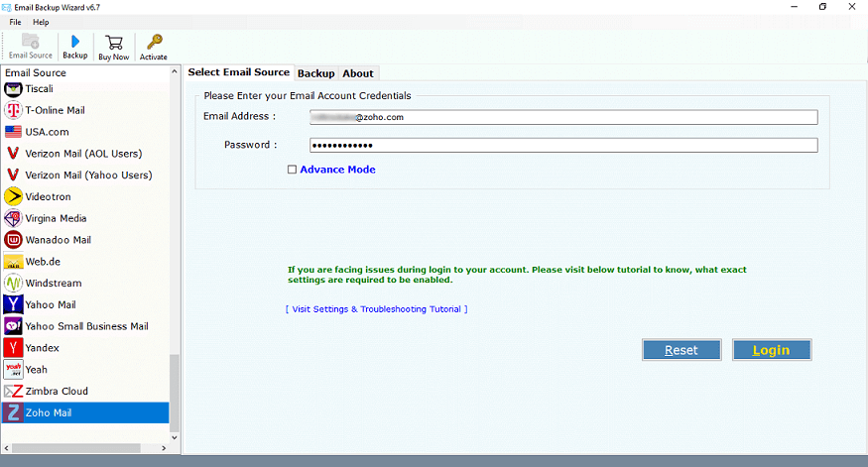Minimize the Email Backup Wizard window
The height and width of the screenshot is (467, 868).
point(795,7)
